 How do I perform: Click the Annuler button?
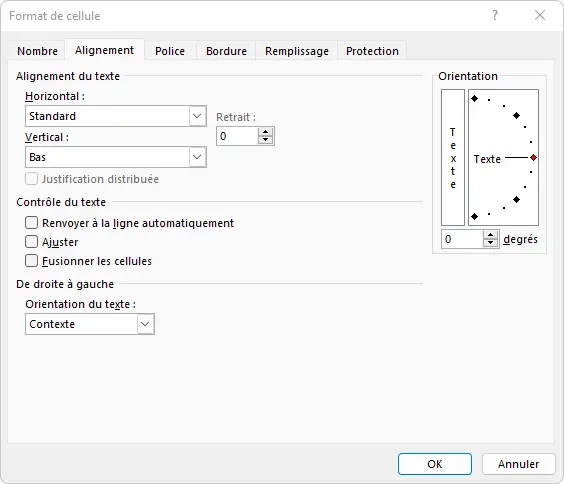[518, 464]
